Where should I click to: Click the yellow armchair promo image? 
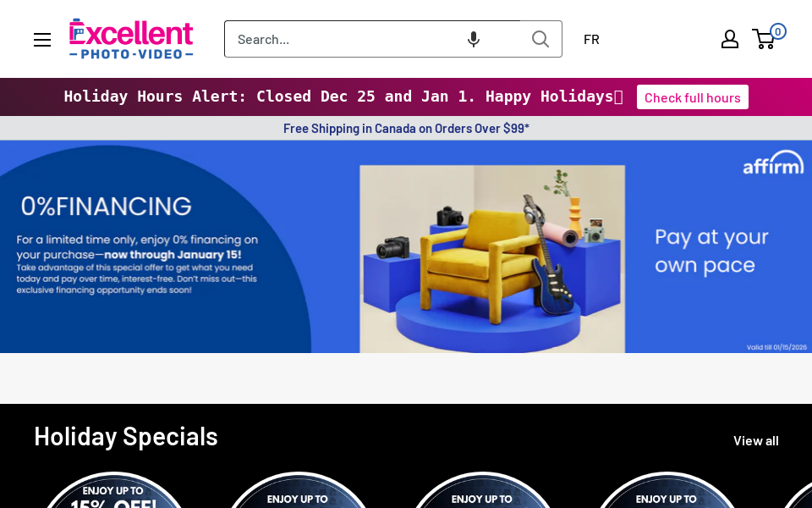coord(492,259)
